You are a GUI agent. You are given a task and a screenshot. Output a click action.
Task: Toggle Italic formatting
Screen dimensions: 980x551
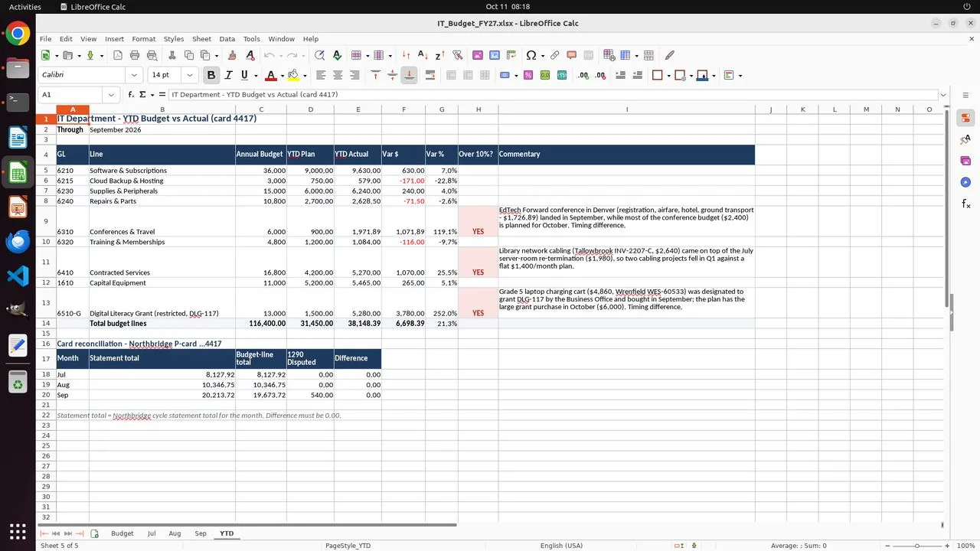coord(228,75)
